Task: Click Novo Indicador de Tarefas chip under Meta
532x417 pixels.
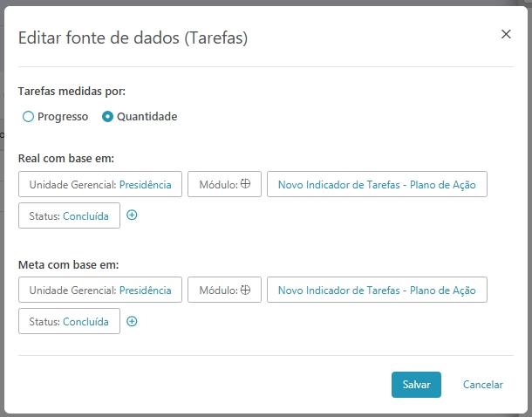Action: point(377,290)
